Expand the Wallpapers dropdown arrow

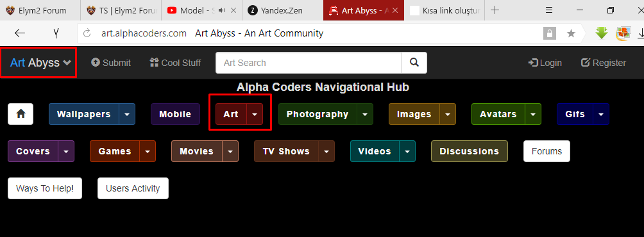[127, 114]
